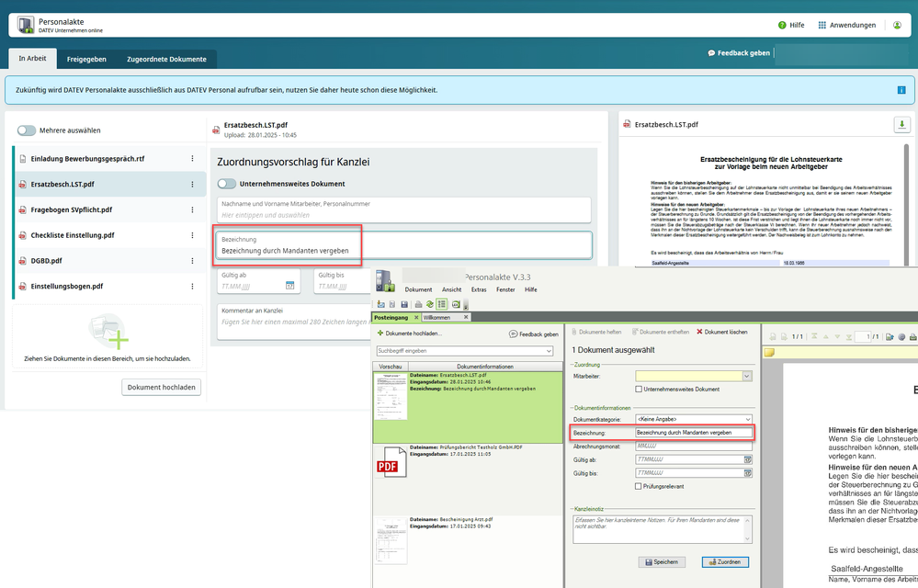
Task: Click the info icon in the blue banner
Action: coord(901,90)
